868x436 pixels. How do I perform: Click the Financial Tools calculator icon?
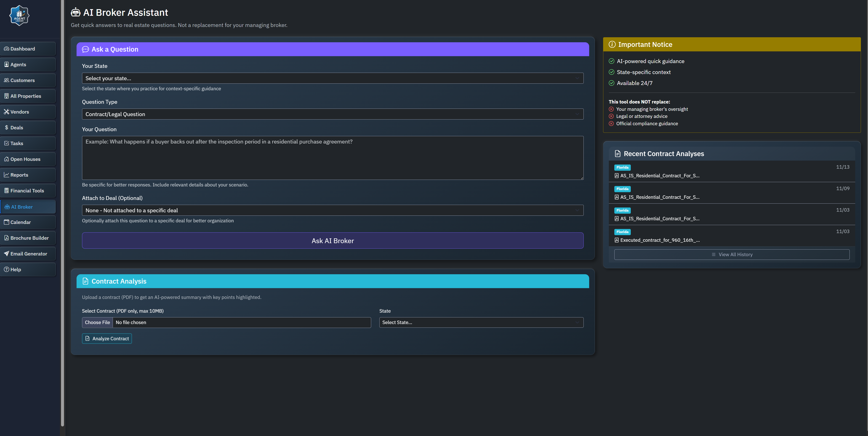6,191
